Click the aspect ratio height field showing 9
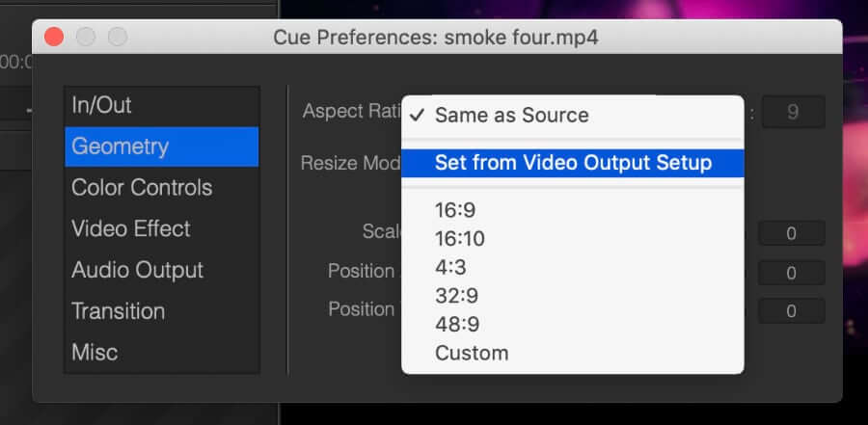Screen dimensions: 868x425 [794, 113]
